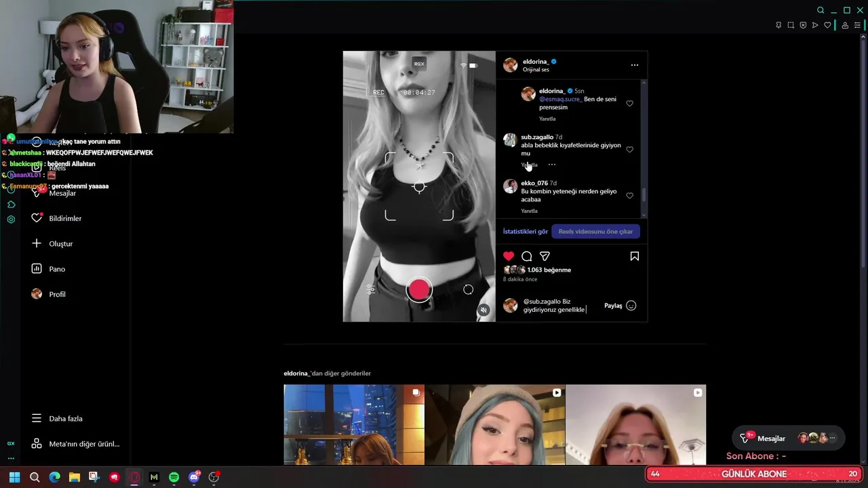Open the easy setup sliders icon
The image size is (868, 488).
(x=857, y=25)
